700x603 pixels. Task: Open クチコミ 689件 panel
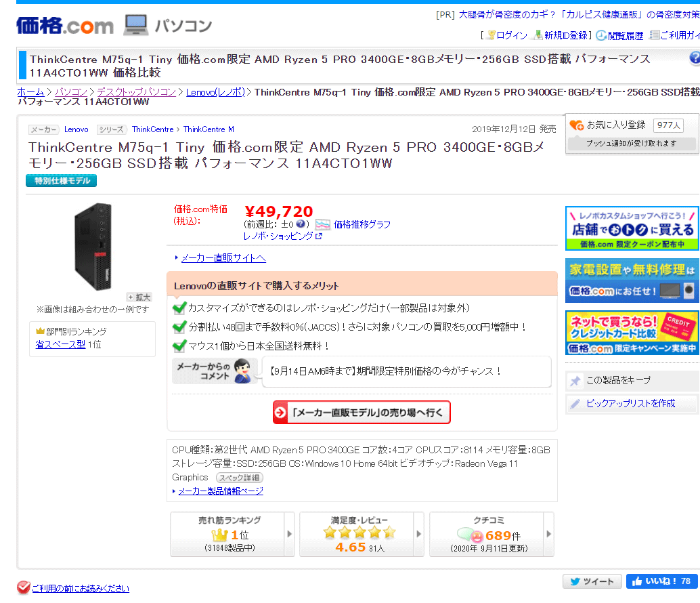tap(491, 534)
